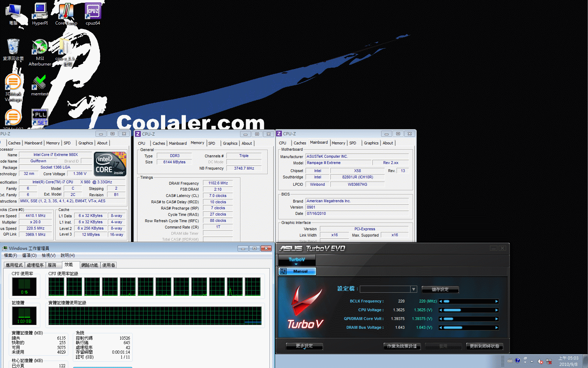Open the TurboV profile dropdown

pyautogui.click(x=414, y=289)
